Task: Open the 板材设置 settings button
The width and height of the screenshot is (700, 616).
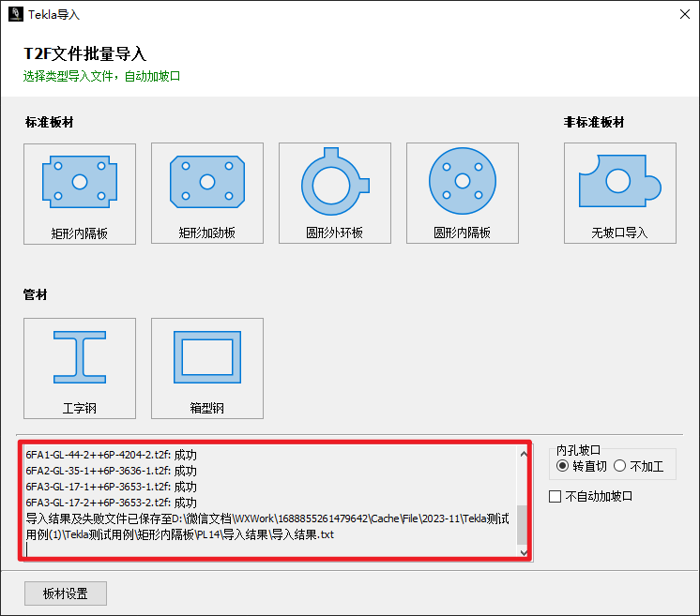Action: coord(66,593)
